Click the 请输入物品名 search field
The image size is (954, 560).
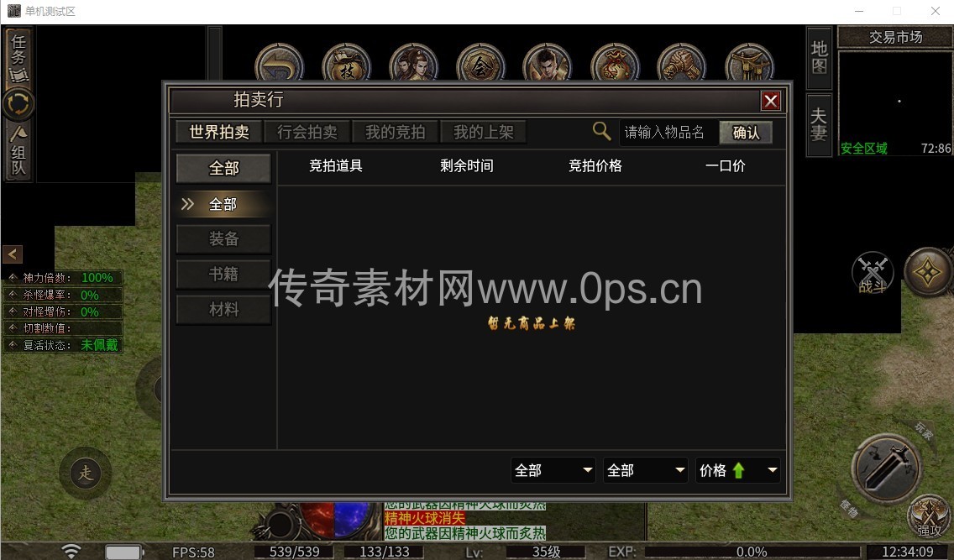[x=668, y=132]
